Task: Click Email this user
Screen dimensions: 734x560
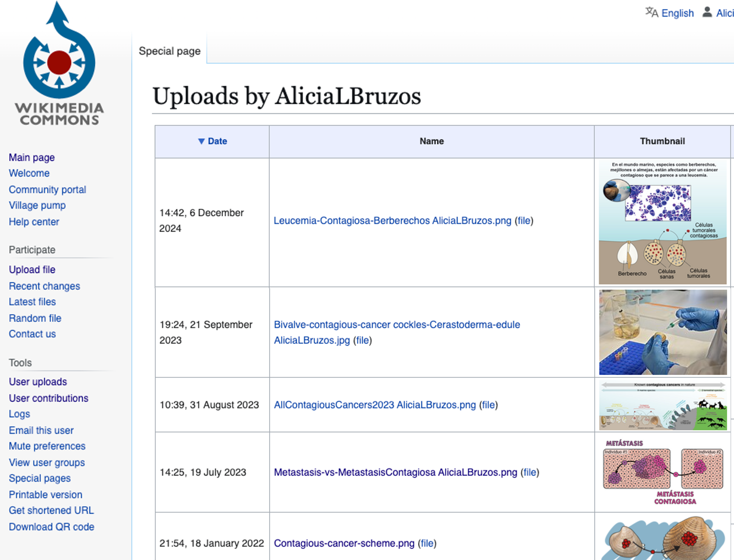Action: [x=41, y=430]
